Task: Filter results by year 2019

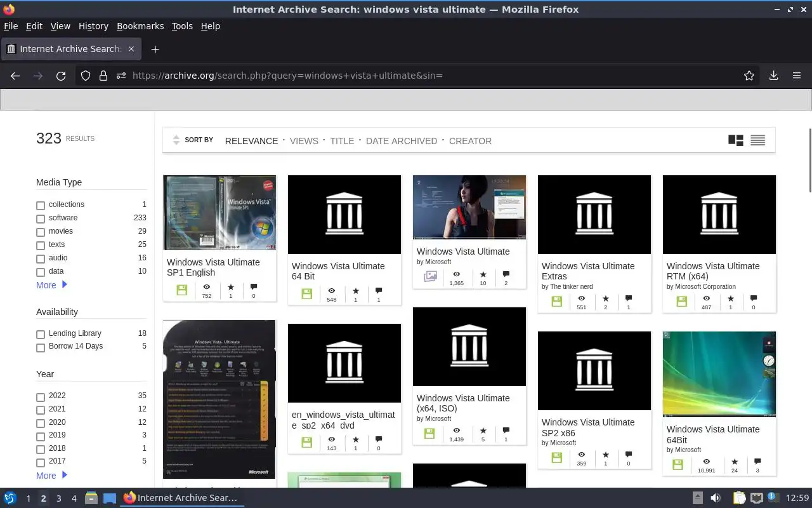Action: pos(41,436)
